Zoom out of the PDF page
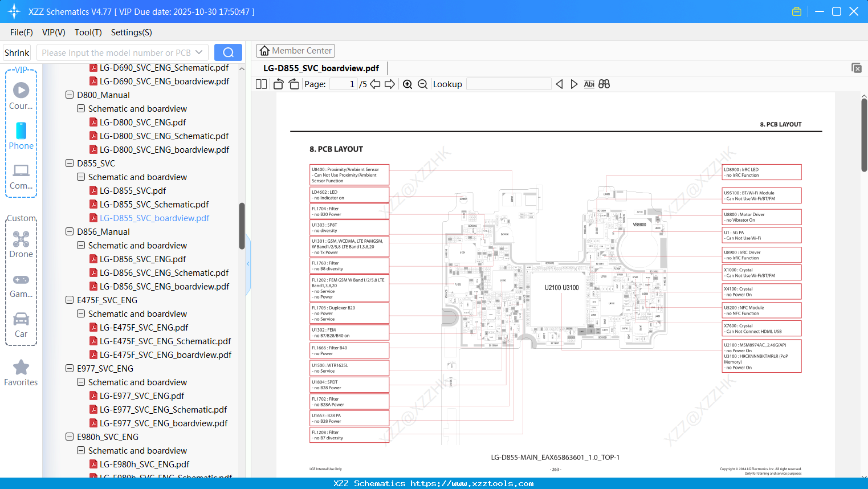868x489 pixels. coord(422,84)
